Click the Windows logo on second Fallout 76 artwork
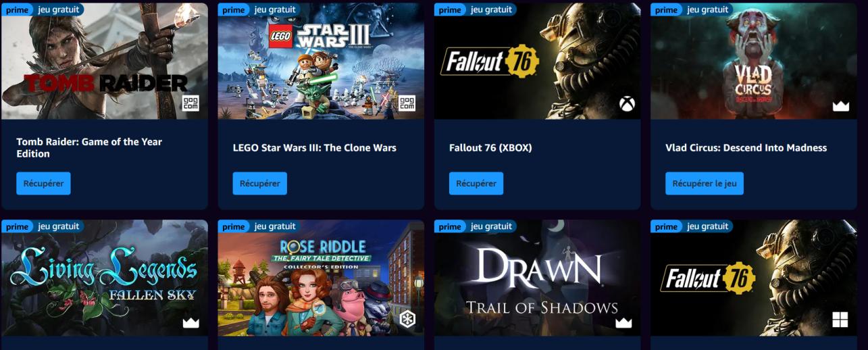Screen dimensions: 868x350 [840, 320]
